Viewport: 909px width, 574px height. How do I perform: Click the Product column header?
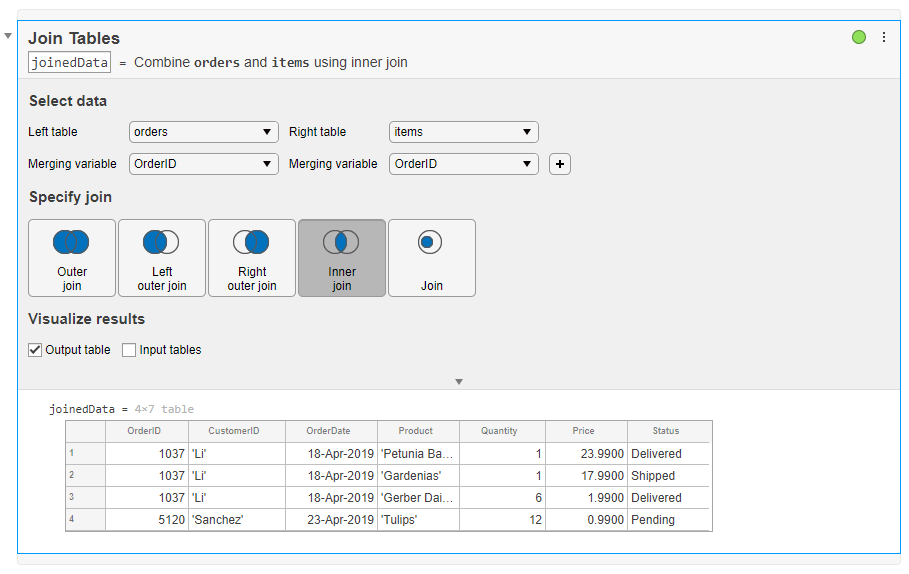[418, 431]
